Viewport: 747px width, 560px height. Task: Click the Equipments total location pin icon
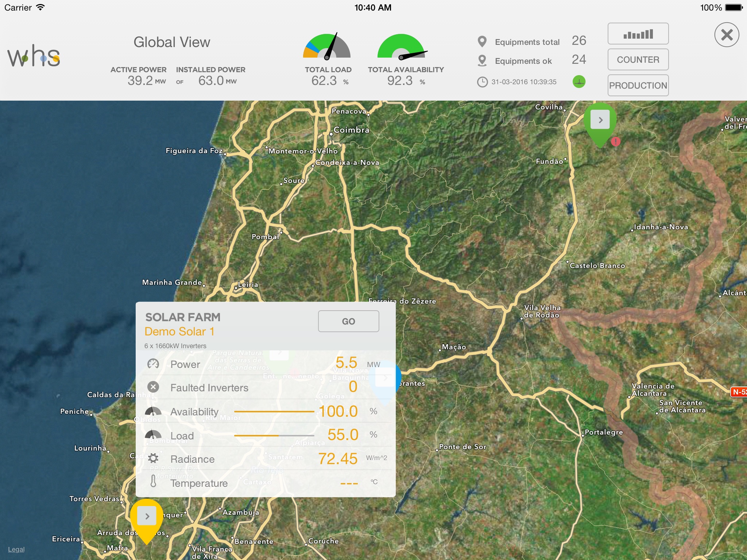[482, 42]
